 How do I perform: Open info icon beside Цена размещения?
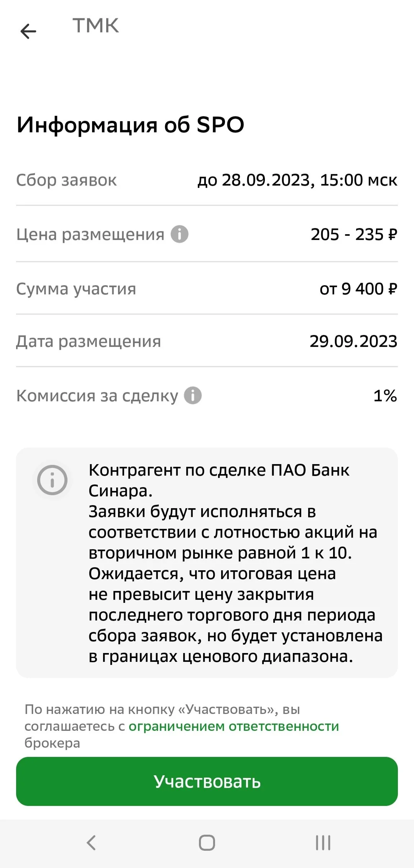[179, 234]
